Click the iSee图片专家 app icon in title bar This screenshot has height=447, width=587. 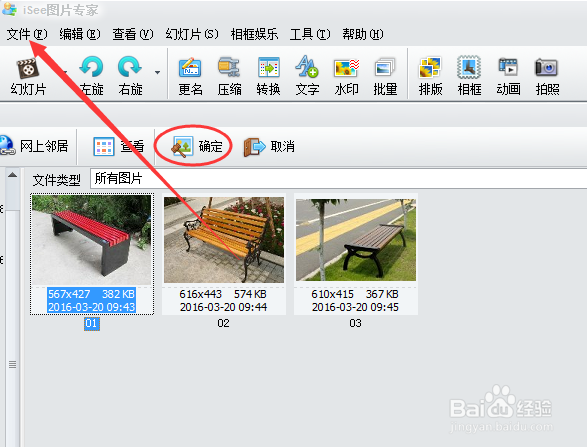click(x=9, y=8)
